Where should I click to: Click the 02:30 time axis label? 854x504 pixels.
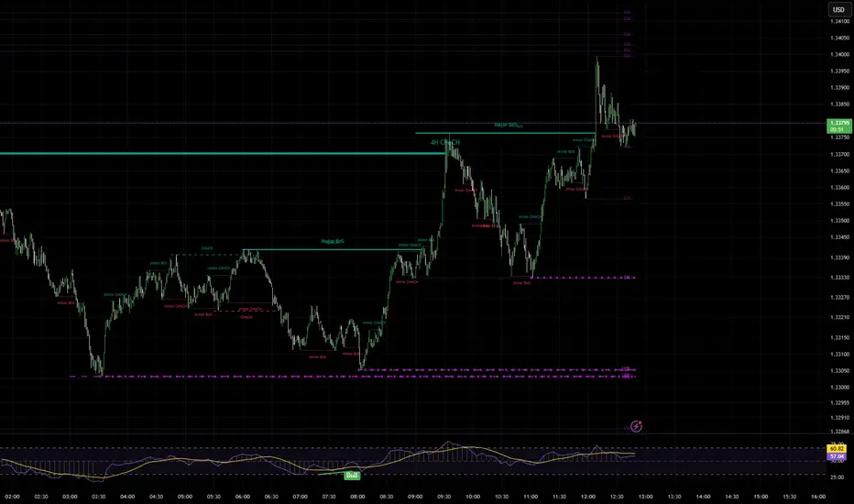pos(41,497)
